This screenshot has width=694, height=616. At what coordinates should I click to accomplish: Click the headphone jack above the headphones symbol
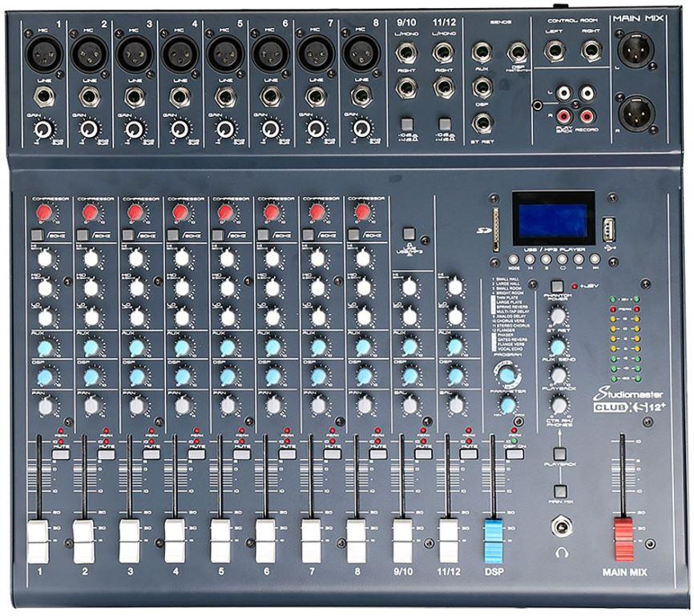click(x=560, y=526)
